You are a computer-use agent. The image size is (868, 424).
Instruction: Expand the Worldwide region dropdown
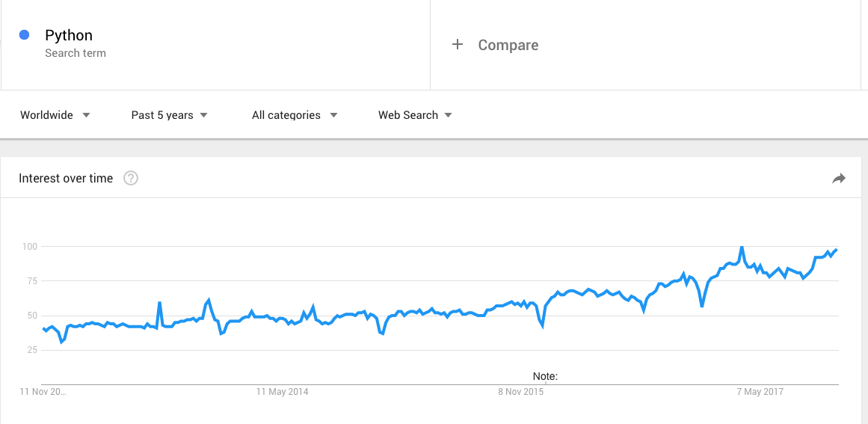55,115
